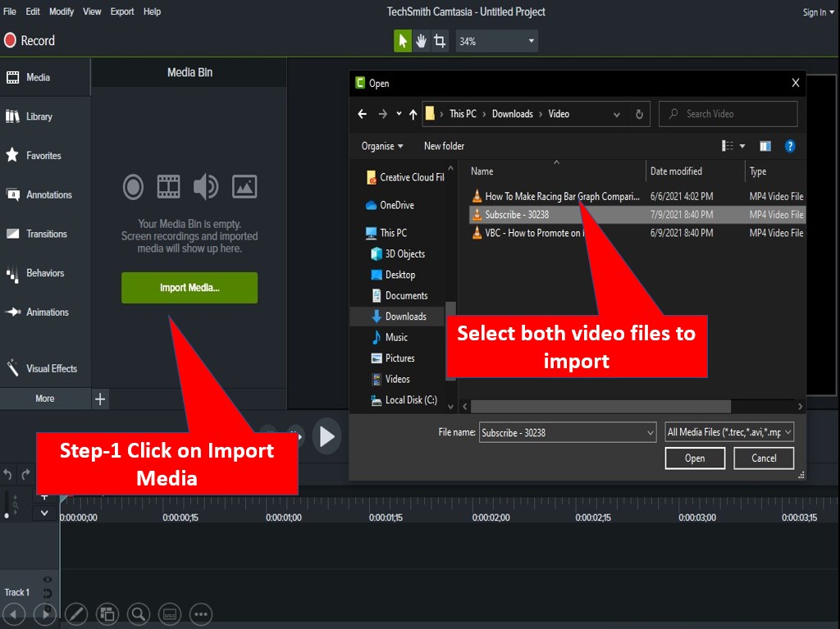Undo the last action
840x629 pixels.
click(7, 475)
